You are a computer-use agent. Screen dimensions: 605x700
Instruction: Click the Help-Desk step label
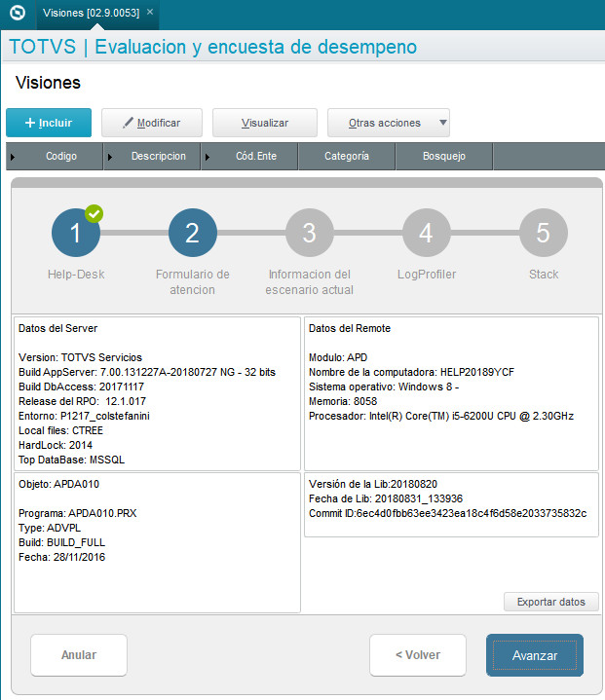click(x=76, y=275)
